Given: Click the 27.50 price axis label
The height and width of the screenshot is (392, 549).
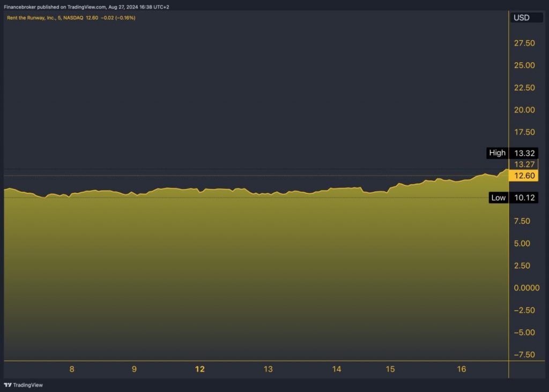Looking at the screenshot, I should click(x=524, y=43).
